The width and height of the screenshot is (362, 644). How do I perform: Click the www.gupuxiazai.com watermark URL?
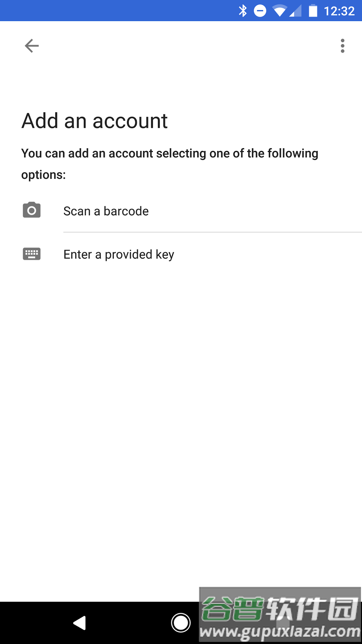[280, 632]
